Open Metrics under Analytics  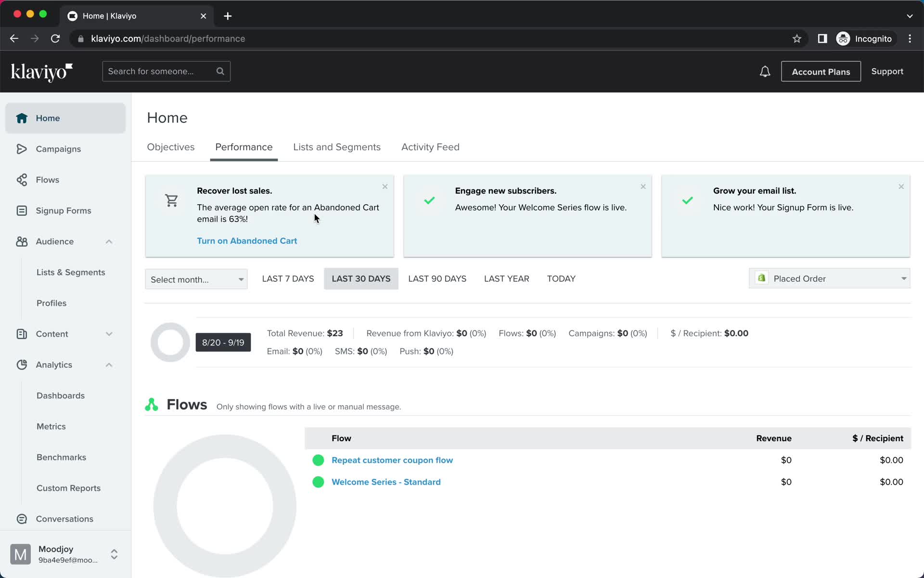click(51, 426)
